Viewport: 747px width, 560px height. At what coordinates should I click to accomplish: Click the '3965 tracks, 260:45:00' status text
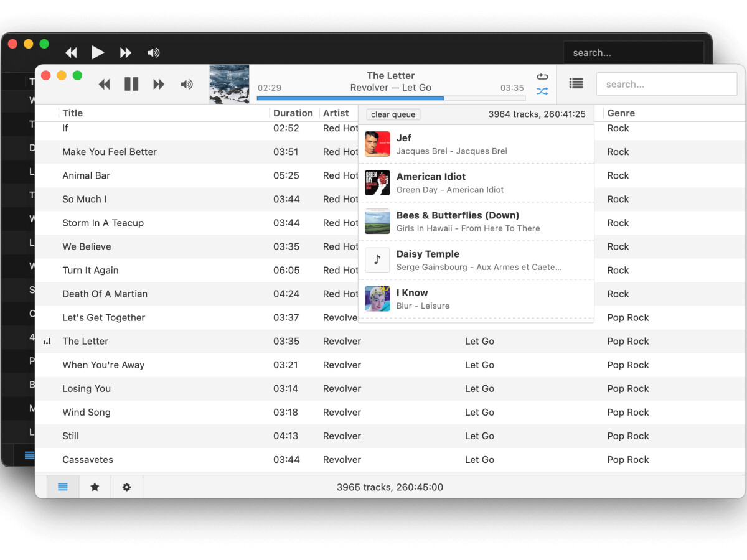click(x=390, y=487)
